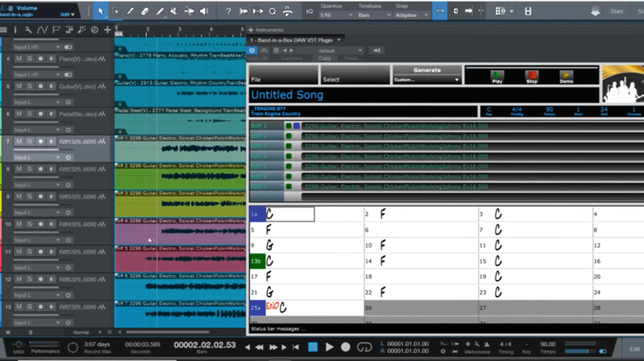This screenshot has width=644, height=361.
Task: Select the Mute tool in the toolbar
Action: click(x=174, y=11)
